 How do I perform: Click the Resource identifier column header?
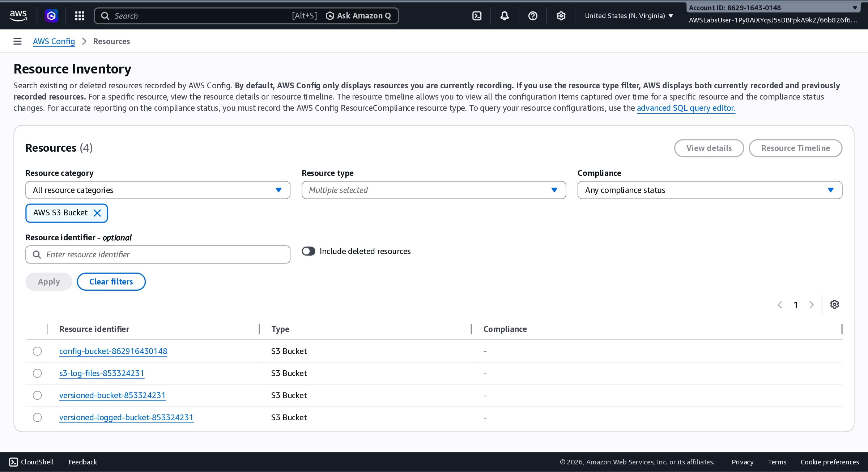[94, 329]
